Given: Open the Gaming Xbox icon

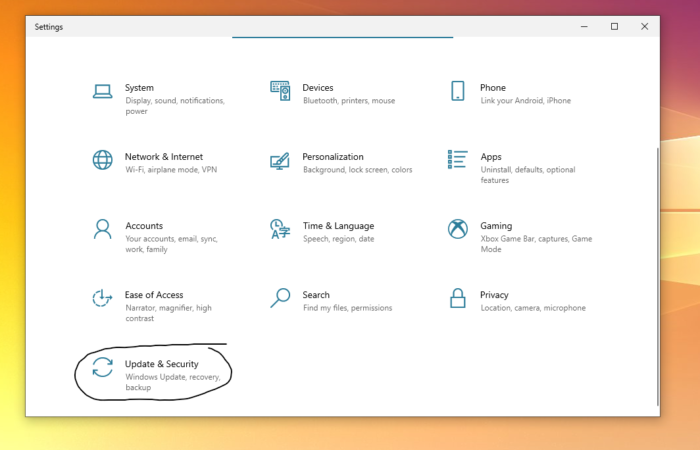Looking at the screenshot, I should point(458,229).
